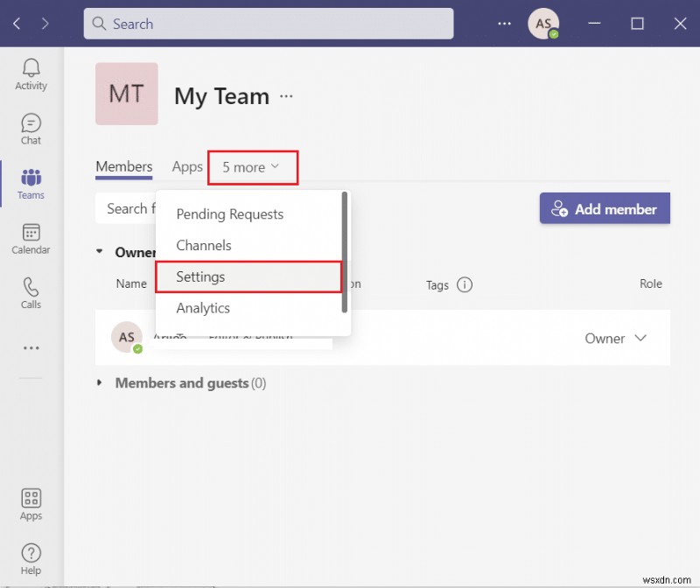Image resolution: width=700 pixels, height=588 pixels.
Task: Click the My Team title
Action: tap(222, 96)
